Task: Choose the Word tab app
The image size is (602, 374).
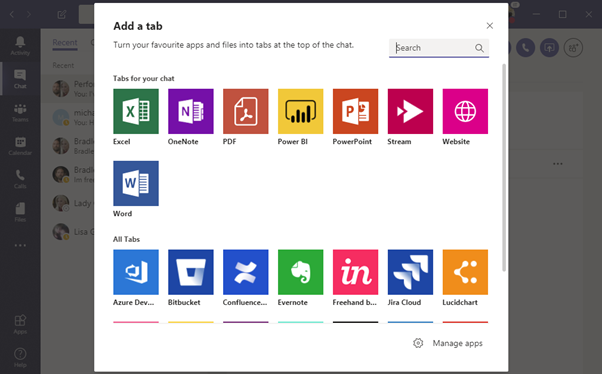Action: [x=136, y=183]
